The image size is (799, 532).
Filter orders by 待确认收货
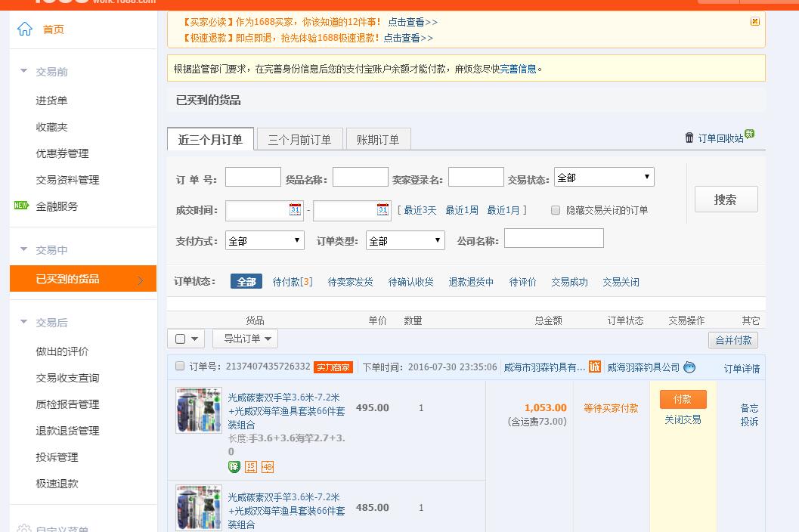(x=410, y=282)
